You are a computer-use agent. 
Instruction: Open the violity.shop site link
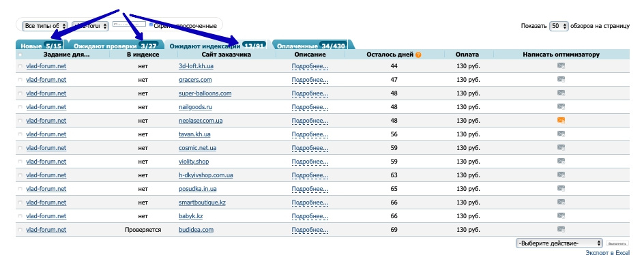coord(194,162)
